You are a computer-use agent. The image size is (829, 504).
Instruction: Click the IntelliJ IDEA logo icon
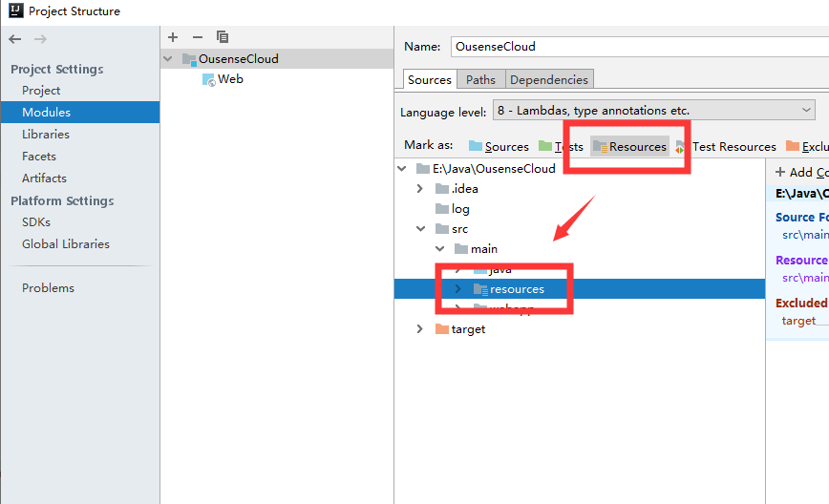pos(16,10)
